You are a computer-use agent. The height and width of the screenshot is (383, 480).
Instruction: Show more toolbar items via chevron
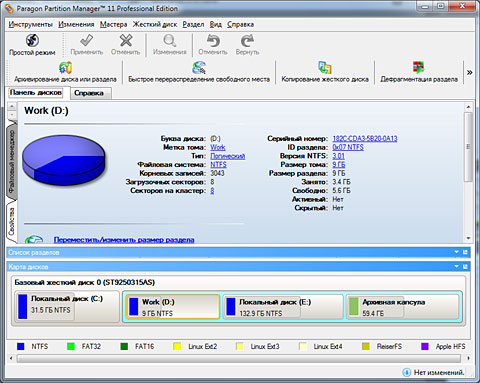point(469,72)
